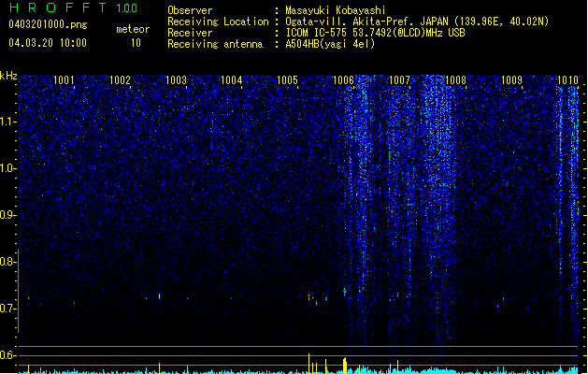Click the 1003 time marker
The width and height of the screenshot is (588, 374).
[x=176, y=79]
